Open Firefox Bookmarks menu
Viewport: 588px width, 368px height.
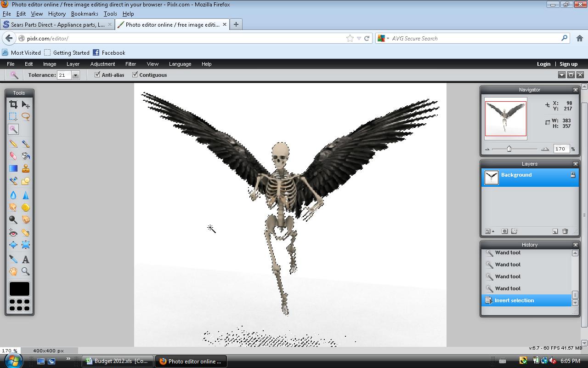click(85, 14)
